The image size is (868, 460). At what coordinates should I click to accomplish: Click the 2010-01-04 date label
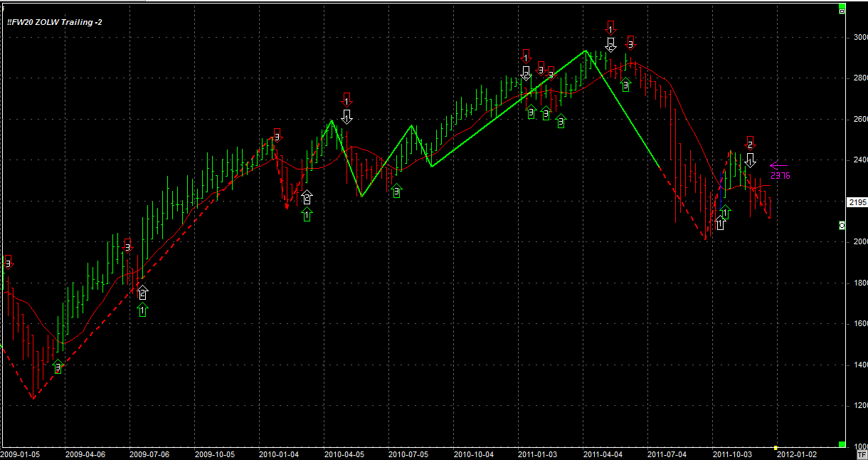point(279,454)
